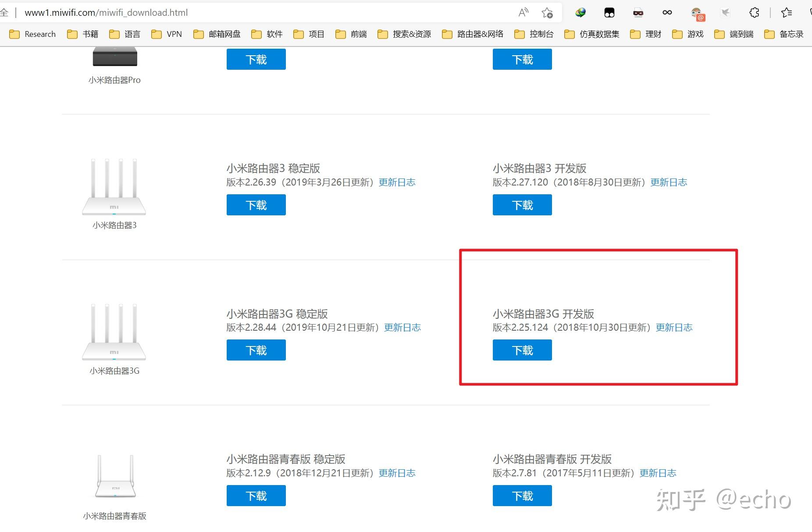Download 小米路由器青春版 稳定版 firmware
Screen dimensions: 812x532
(x=256, y=496)
